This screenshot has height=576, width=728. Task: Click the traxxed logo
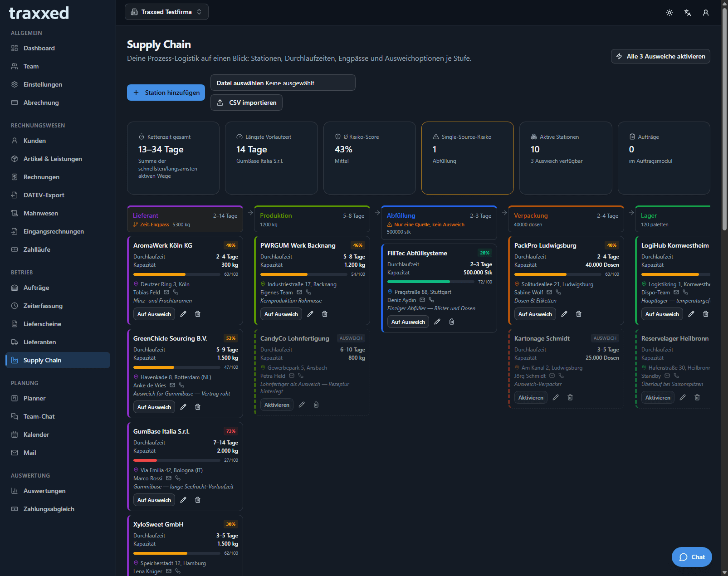coord(39,13)
